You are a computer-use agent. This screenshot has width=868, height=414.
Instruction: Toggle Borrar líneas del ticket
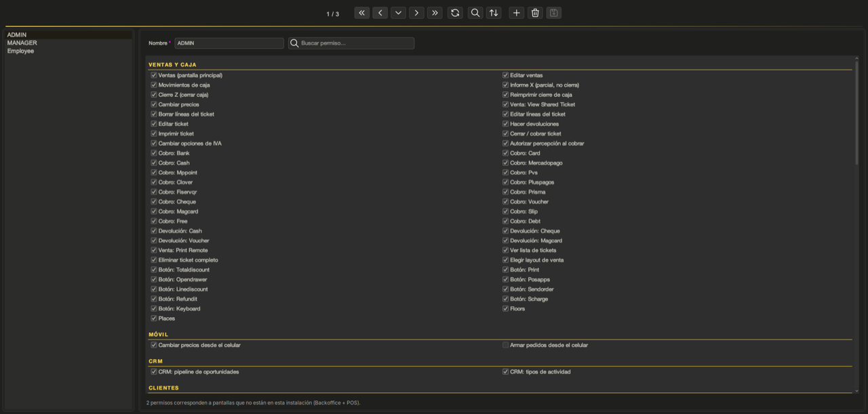point(154,114)
